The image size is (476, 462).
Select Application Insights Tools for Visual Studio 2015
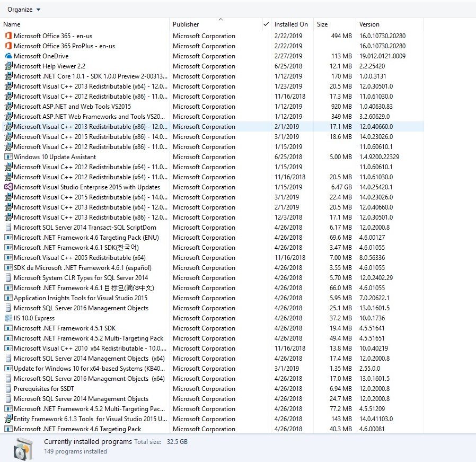coord(81,298)
